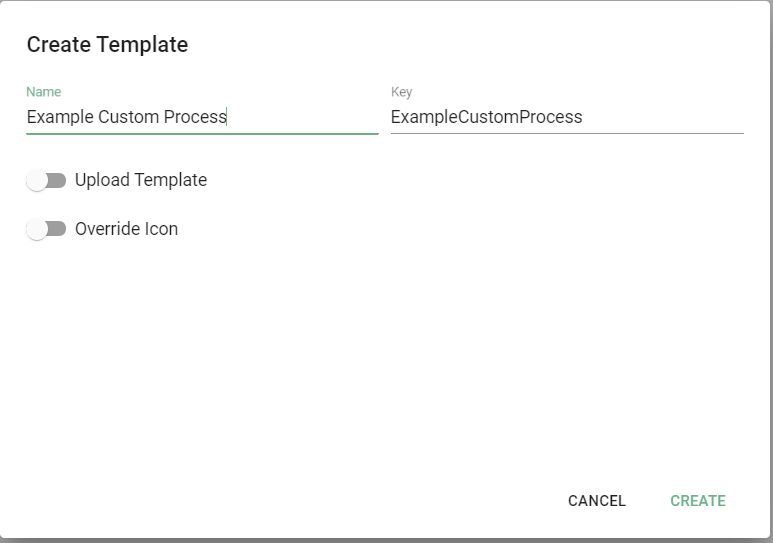Image resolution: width=773 pixels, height=543 pixels.
Task: Click the green underline of Name field
Action: pos(202,133)
